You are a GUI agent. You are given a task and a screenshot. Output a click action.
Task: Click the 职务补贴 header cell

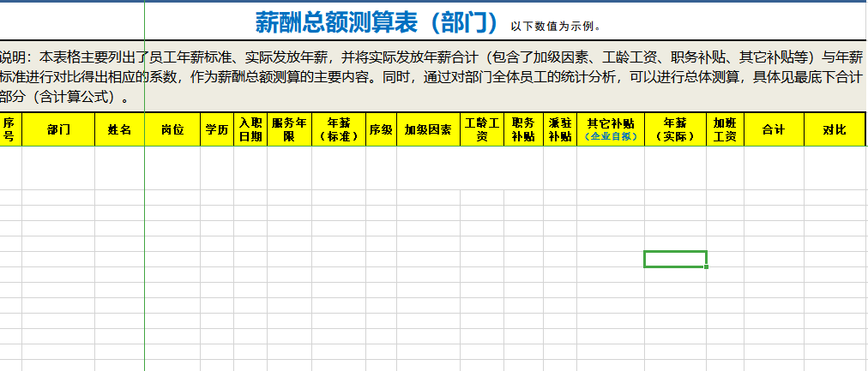click(x=523, y=129)
